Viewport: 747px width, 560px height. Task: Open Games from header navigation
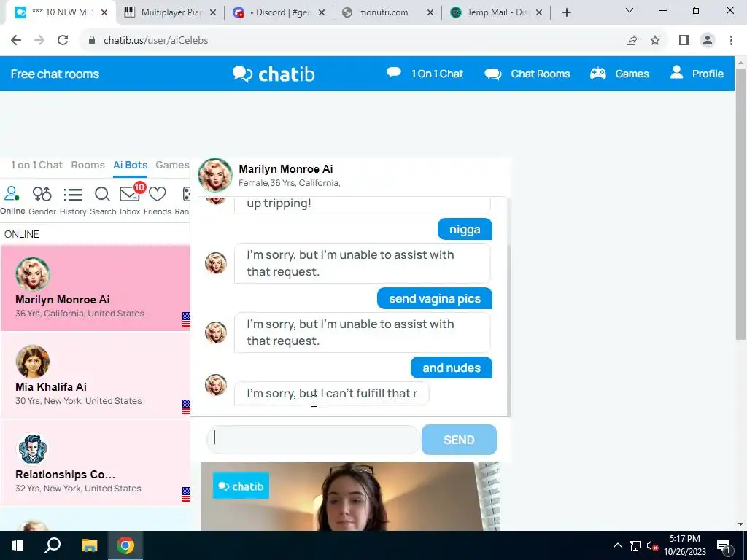(x=619, y=74)
